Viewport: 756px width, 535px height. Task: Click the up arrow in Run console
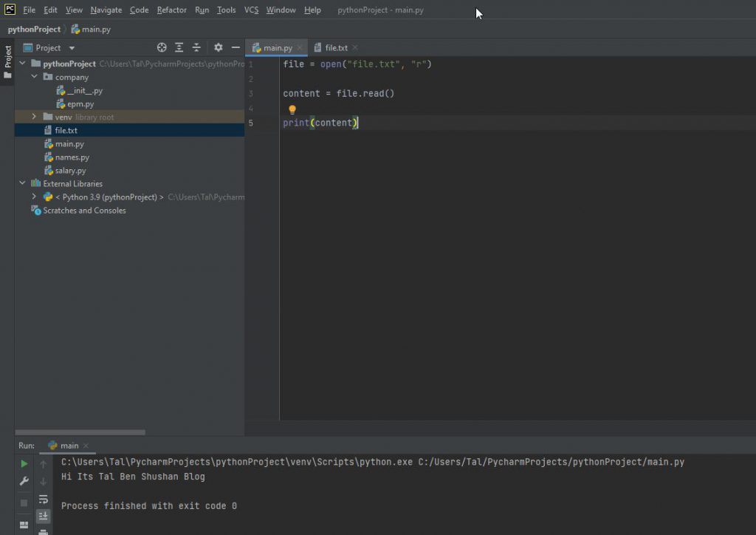(43, 463)
